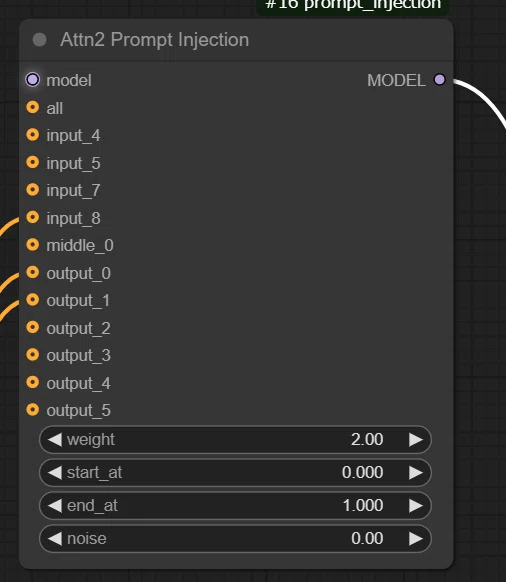Click the output_5 label text
506x582 pixels.
(78, 411)
